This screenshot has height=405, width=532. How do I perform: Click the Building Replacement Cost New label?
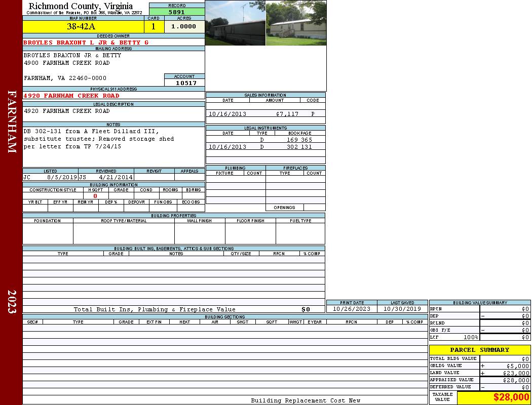point(306,400)
